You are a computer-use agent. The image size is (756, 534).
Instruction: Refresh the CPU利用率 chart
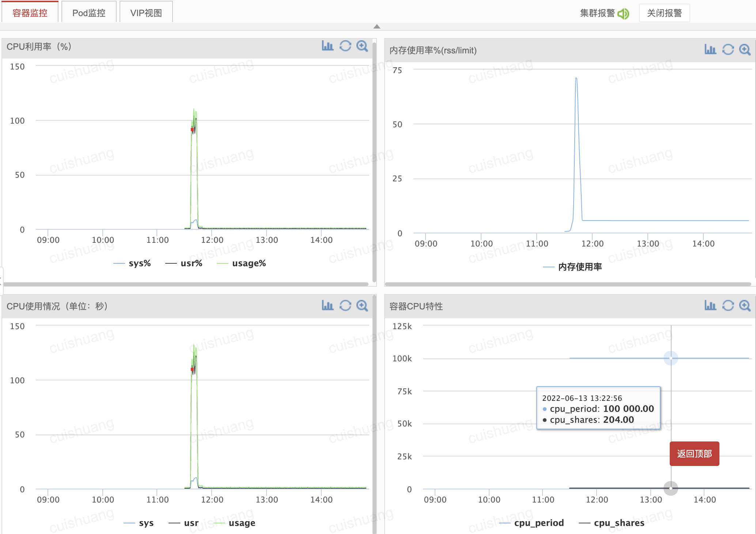click(x=345, y=46)
